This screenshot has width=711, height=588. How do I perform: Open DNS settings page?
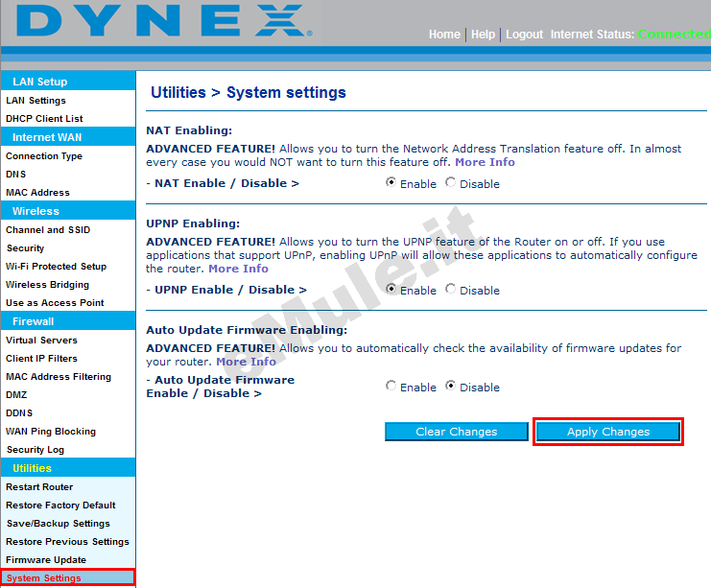click(x=16, y=174)
